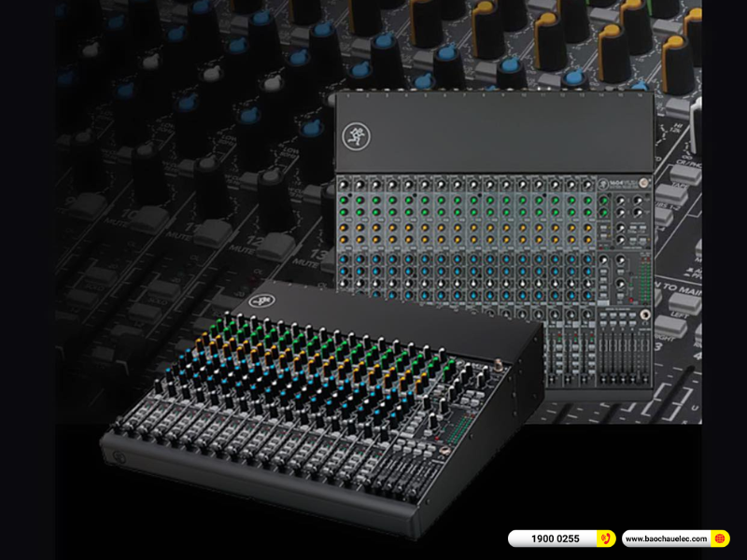This screenshot has height=560, width=747.
Task: Click the model name label on top-view mixer
Action: 617,183
